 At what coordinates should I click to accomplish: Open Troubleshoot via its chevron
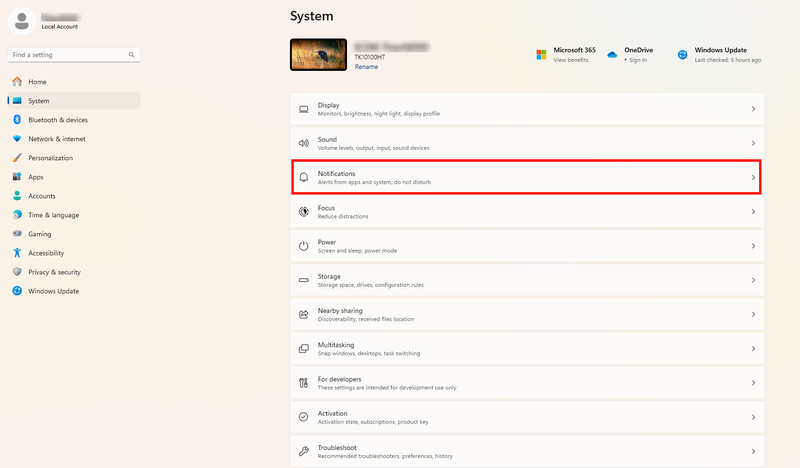coord(753,451)
